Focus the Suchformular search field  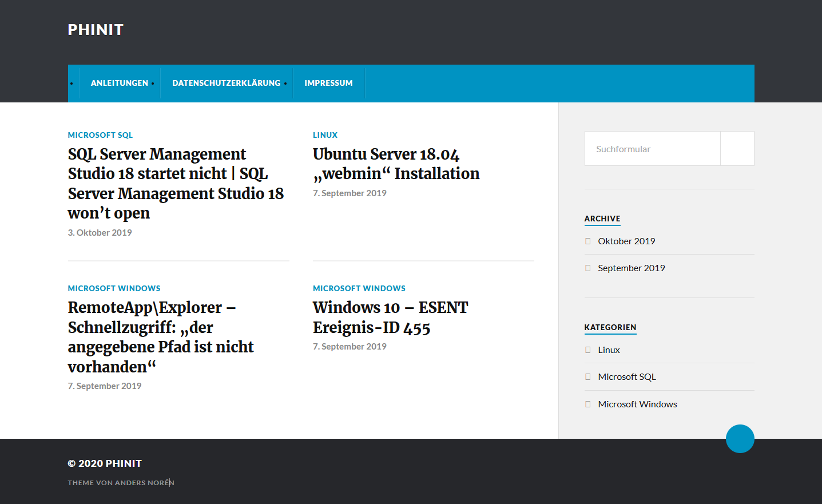click(x=652, y=149)
